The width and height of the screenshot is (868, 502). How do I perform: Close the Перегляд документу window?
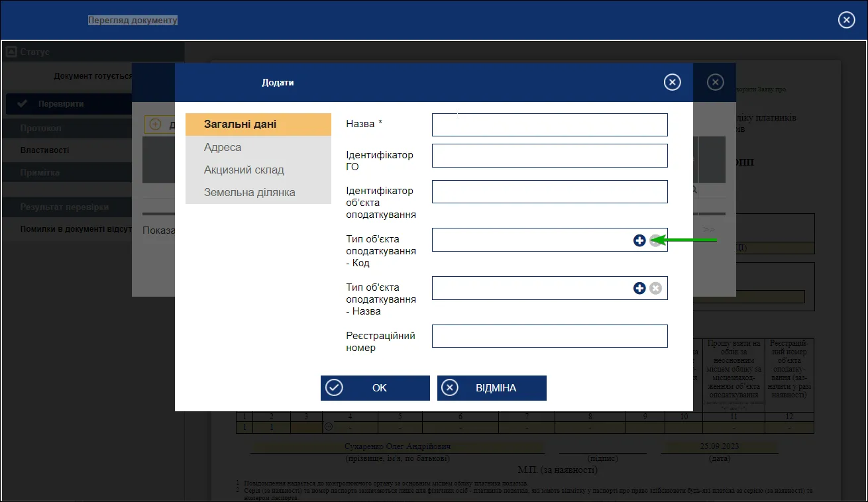click(847, 20)
